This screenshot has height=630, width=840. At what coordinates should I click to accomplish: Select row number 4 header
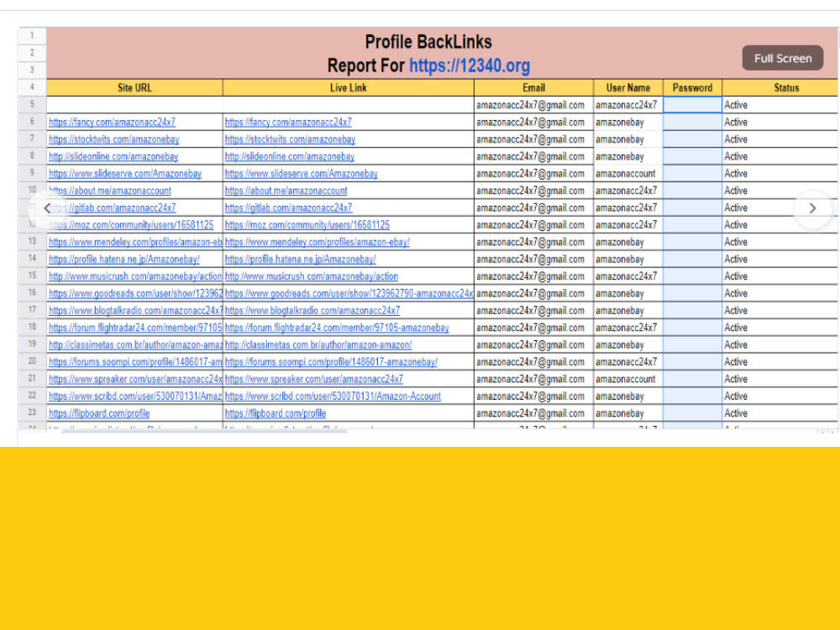click(x=32, y=87)
